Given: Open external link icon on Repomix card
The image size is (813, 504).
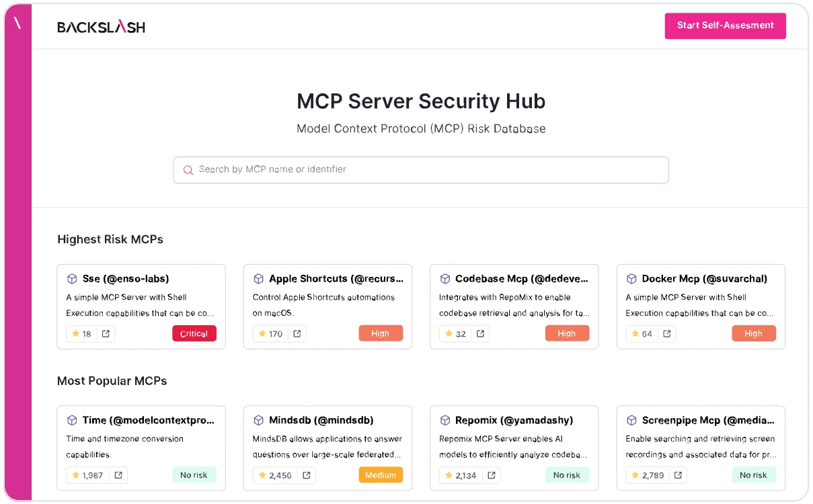Looking at the screenshot, I should click(x=491, y=475).
